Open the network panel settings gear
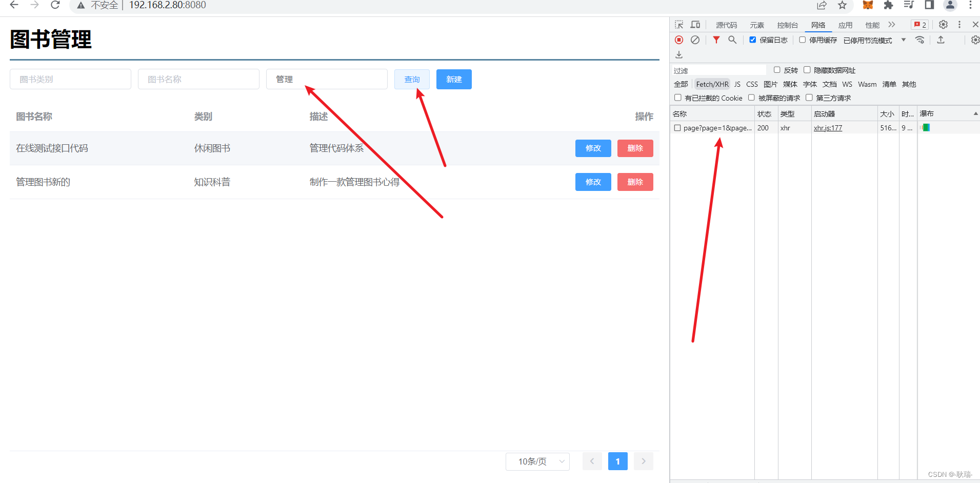Screen dimensions: 980x483 [x=975, y=40]
